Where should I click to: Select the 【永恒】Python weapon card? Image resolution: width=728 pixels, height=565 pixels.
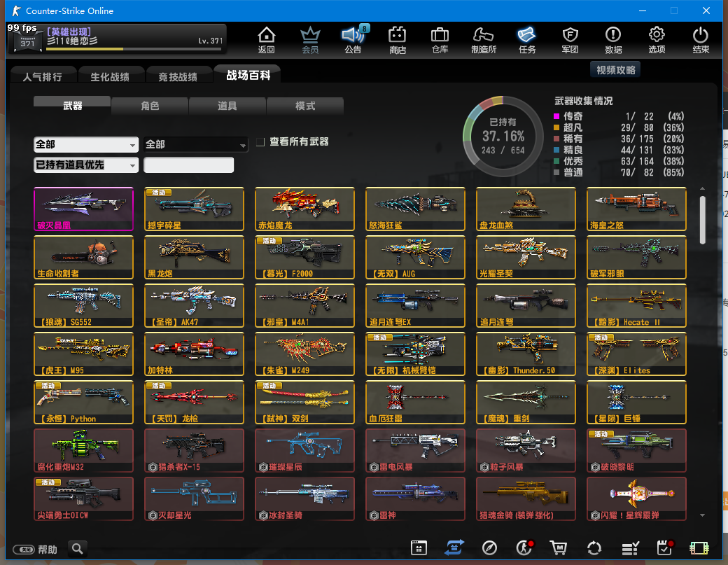(83, 402)
